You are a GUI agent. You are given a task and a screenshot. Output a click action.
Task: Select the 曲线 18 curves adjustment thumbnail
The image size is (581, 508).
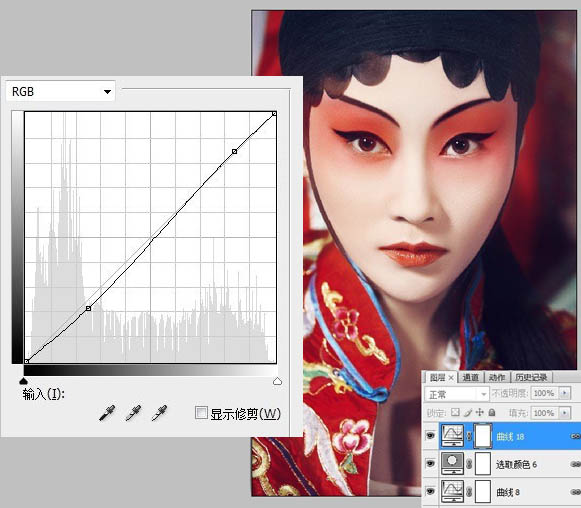coord(452,436)
